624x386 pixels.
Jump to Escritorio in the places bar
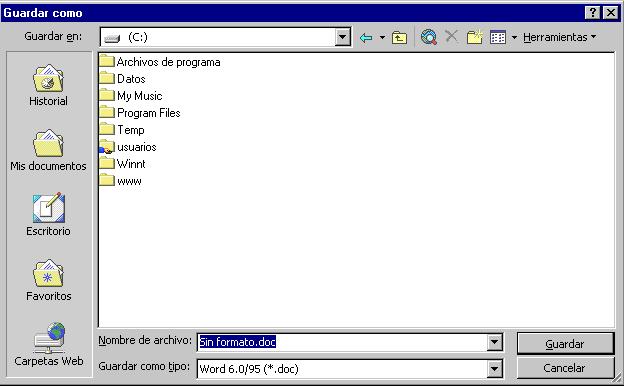(48, 215)
